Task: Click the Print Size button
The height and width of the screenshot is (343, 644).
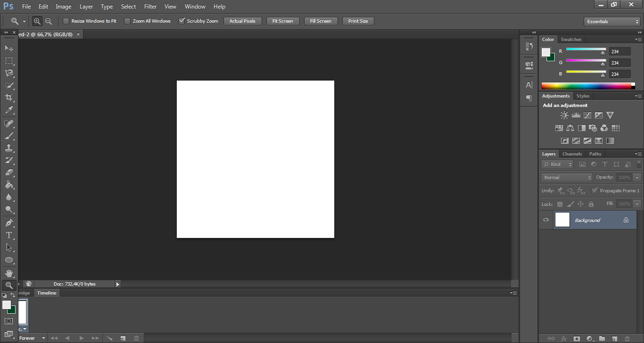Action: [358, 21]
